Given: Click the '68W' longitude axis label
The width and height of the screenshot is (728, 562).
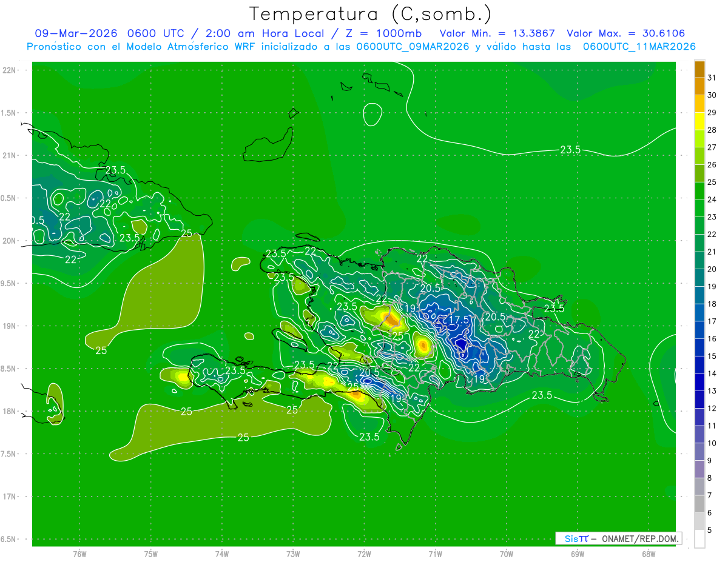Looking at the screenshot, I should (649, 554).
